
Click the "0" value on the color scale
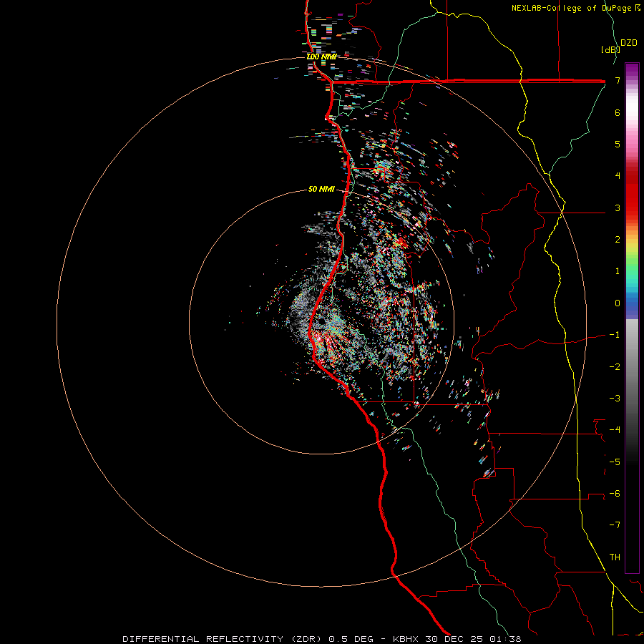618,303
